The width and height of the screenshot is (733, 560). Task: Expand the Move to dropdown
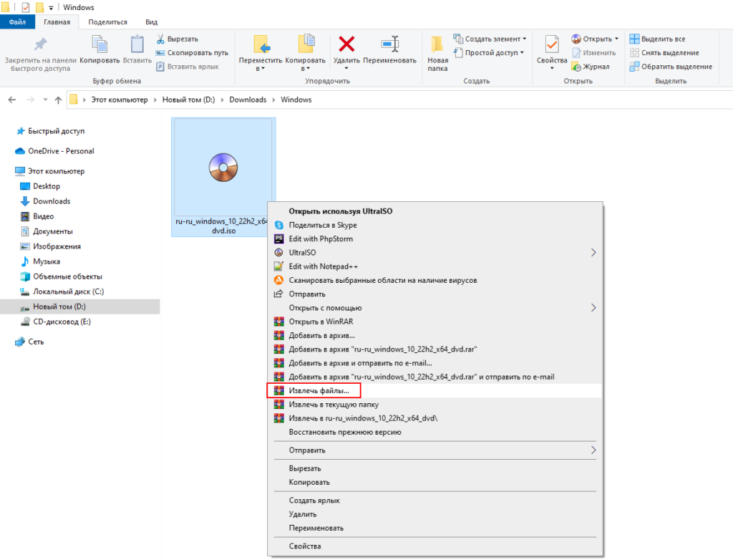click(x=261, y=69)
